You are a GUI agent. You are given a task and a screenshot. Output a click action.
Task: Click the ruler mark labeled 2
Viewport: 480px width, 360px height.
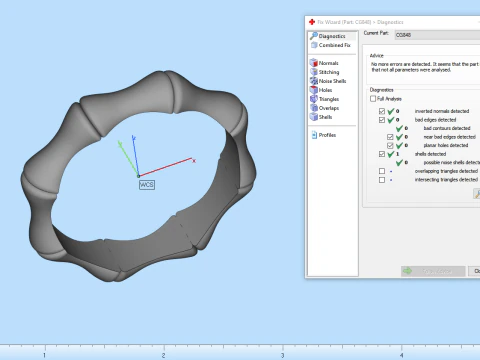163,355
